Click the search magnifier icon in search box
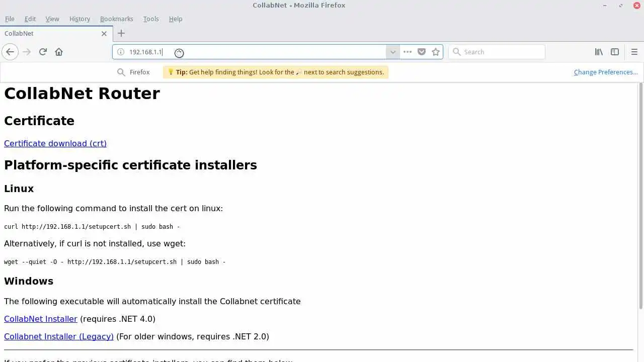The width and height of the screenshot is (644, 362). coord(457,52)
